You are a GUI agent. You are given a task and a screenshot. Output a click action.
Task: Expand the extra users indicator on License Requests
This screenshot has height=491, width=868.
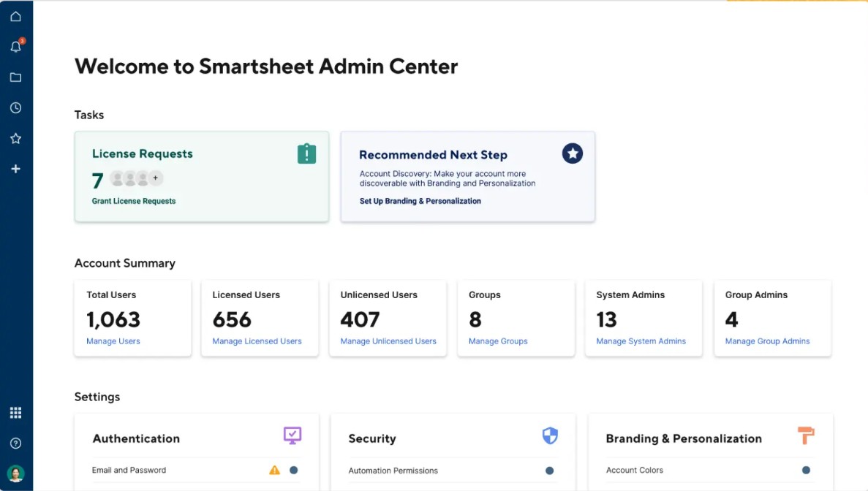tap(155, 178)
